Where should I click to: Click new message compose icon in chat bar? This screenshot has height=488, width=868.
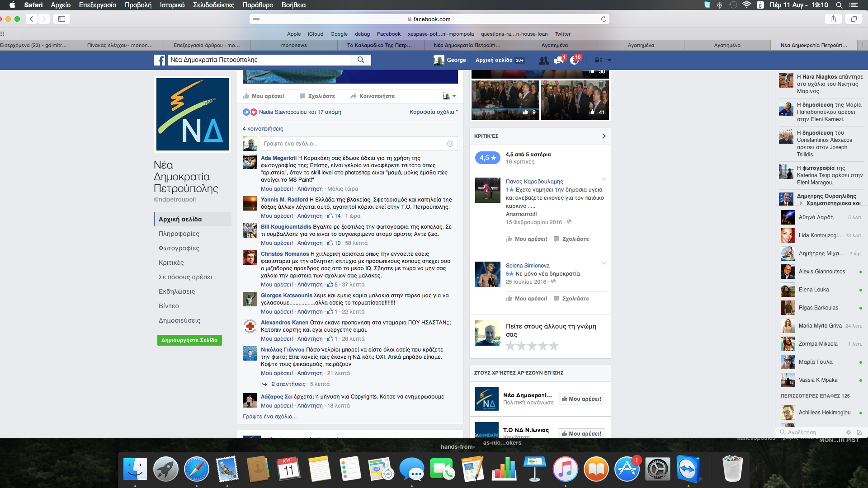(x=859, y=432)
